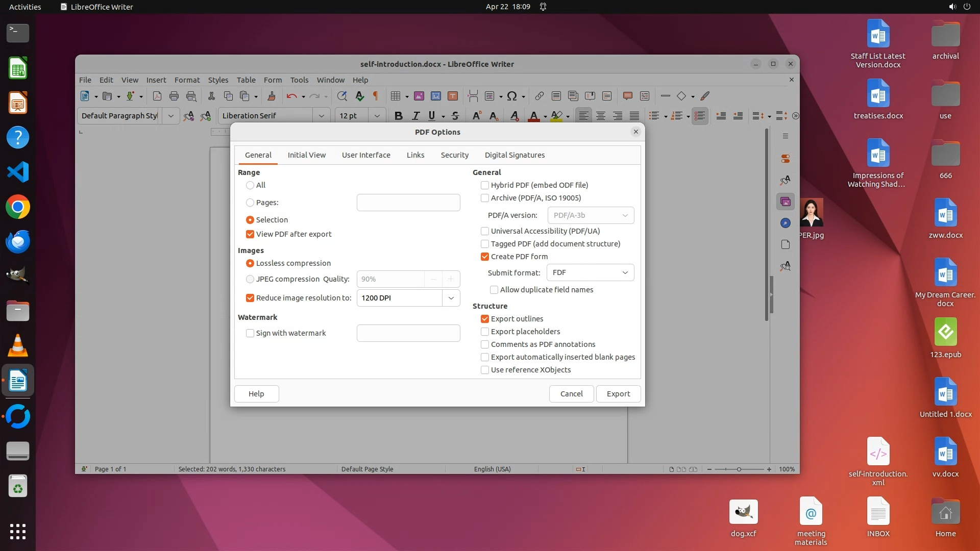
Task: Select the All range radio button
Action: pyautogui.click(x=250, y=185)
